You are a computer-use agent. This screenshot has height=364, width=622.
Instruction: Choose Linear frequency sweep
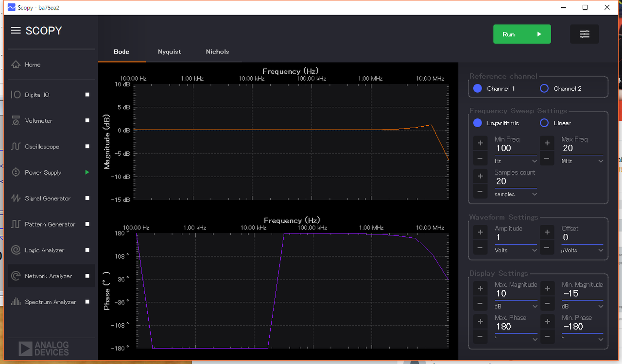click(x=544, y=123)
